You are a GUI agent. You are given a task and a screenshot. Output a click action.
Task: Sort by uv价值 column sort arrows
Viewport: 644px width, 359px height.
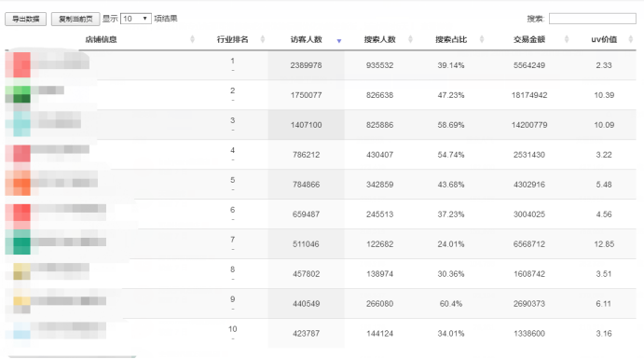click(631, 39)
